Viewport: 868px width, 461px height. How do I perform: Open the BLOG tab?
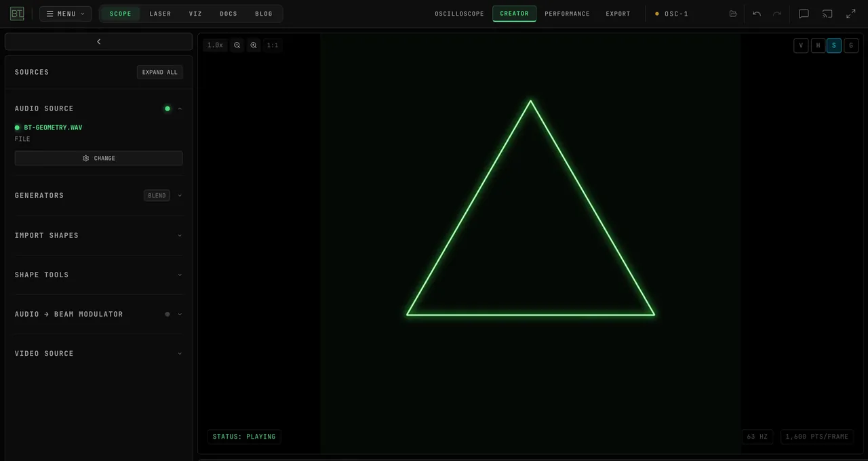pos(264,14)
